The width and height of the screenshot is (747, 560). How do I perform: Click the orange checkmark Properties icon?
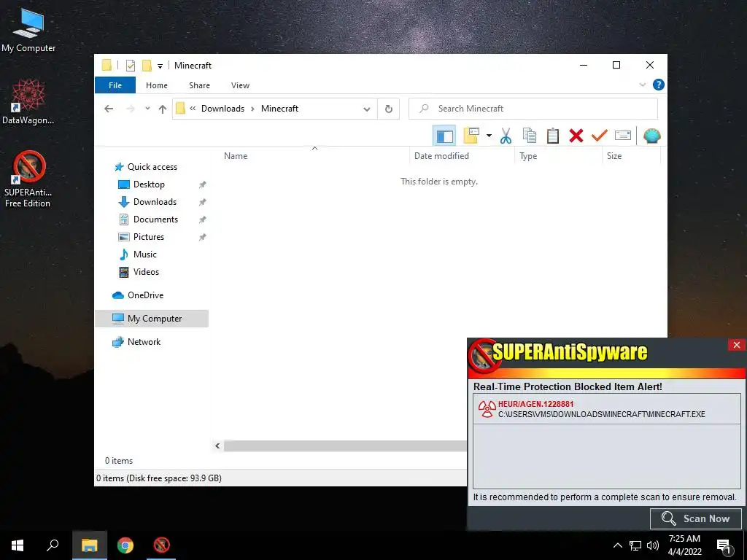[600, 136]
